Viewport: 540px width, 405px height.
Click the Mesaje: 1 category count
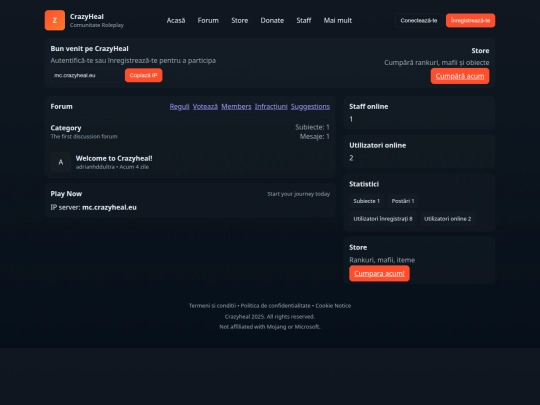(x=314, y=136)
